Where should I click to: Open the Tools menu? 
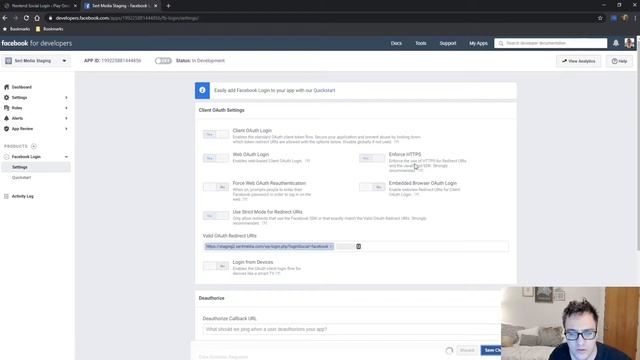tap(421, 43)
